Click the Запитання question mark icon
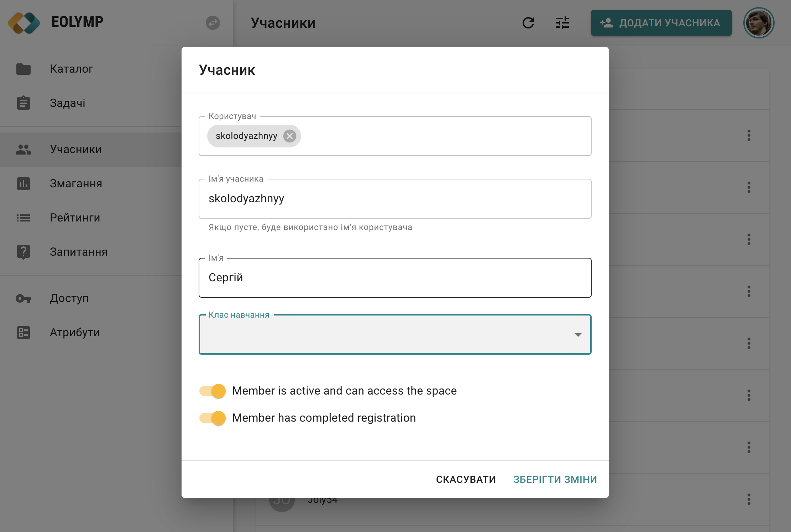This screenshot has width=791, height=532. coord(23,252)
